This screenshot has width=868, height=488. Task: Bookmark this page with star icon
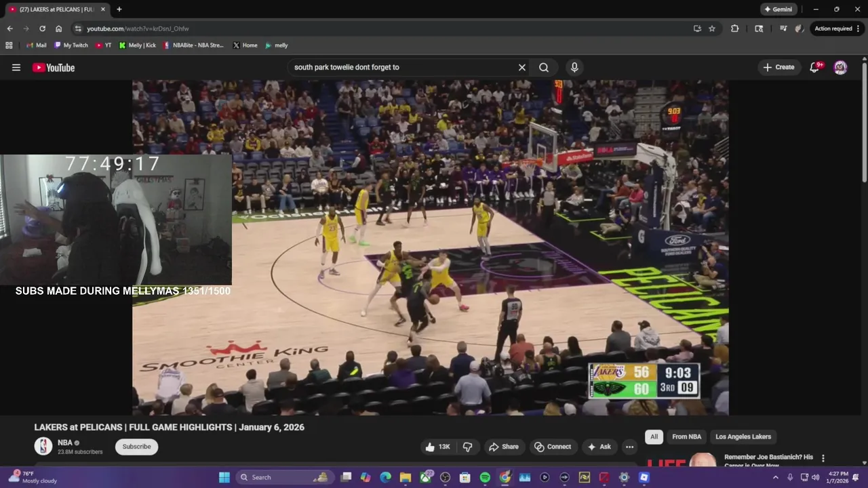(712, 28)
